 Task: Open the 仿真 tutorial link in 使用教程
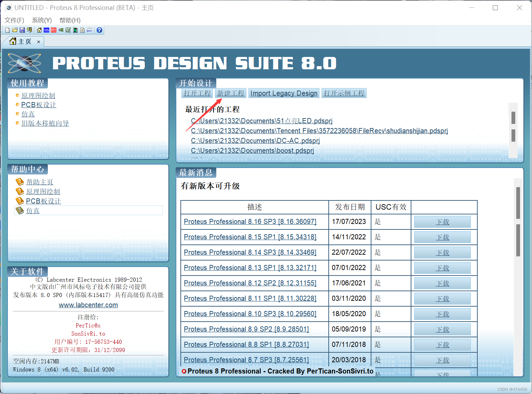click(x=28, y=114)
